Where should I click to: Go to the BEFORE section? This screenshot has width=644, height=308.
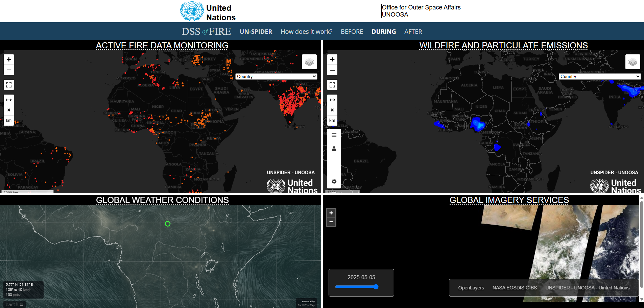(x=352, y=32)
